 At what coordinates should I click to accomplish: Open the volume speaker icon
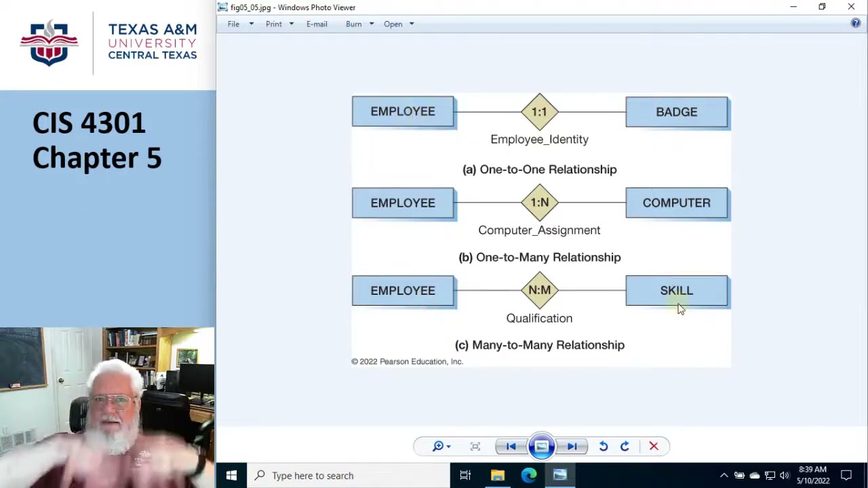785,475
